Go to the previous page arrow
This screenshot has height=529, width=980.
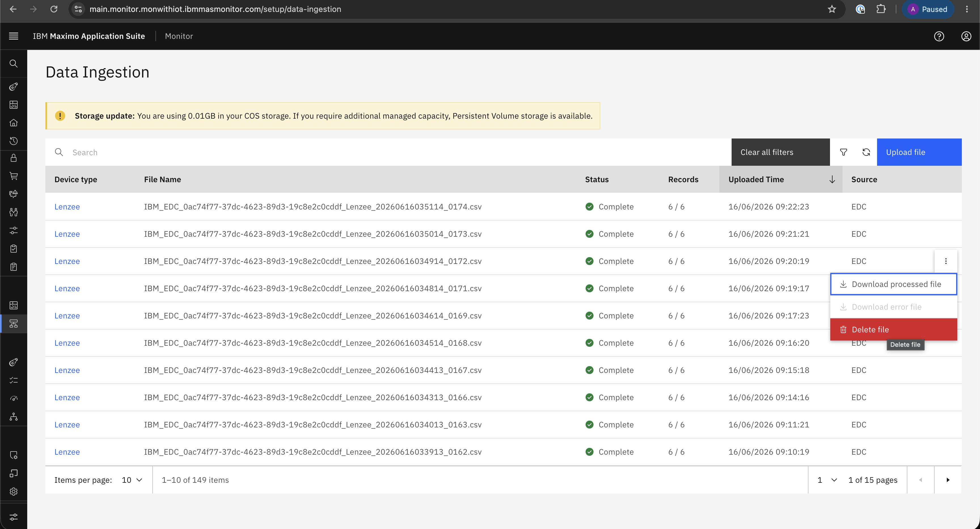pos(921,480)
